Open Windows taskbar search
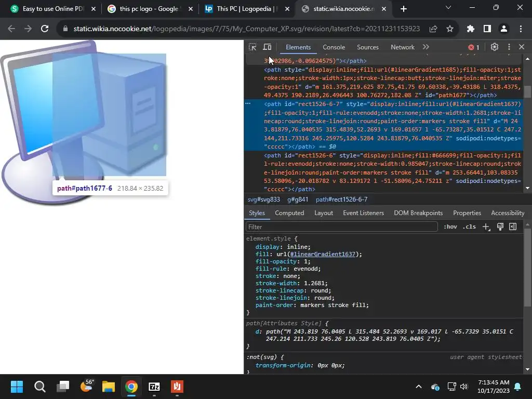This screenshot has width=532, height=399. click(39, 387)
